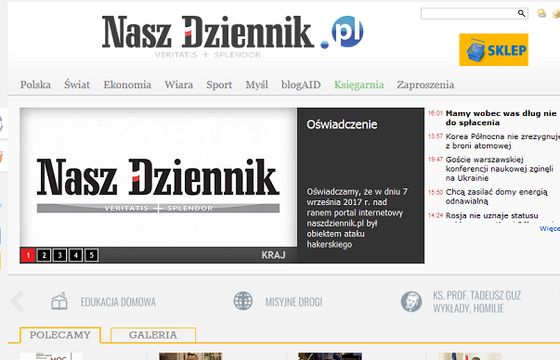560x360 pixels.
Task: Open the Księgarnia bookstore link
Action: click(359, 85)
